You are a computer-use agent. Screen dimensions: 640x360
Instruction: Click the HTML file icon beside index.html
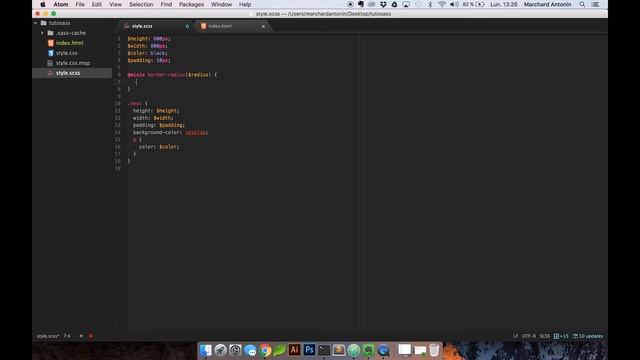51,43
